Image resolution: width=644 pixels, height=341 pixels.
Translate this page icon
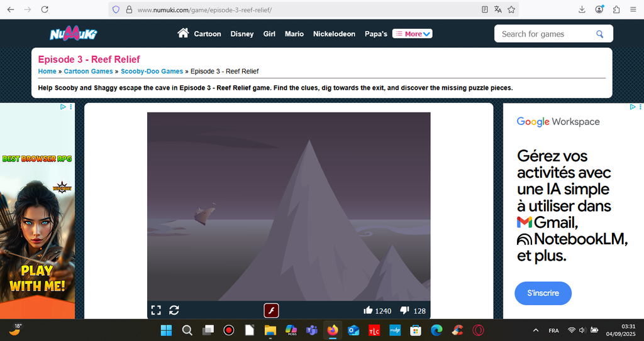498,9
